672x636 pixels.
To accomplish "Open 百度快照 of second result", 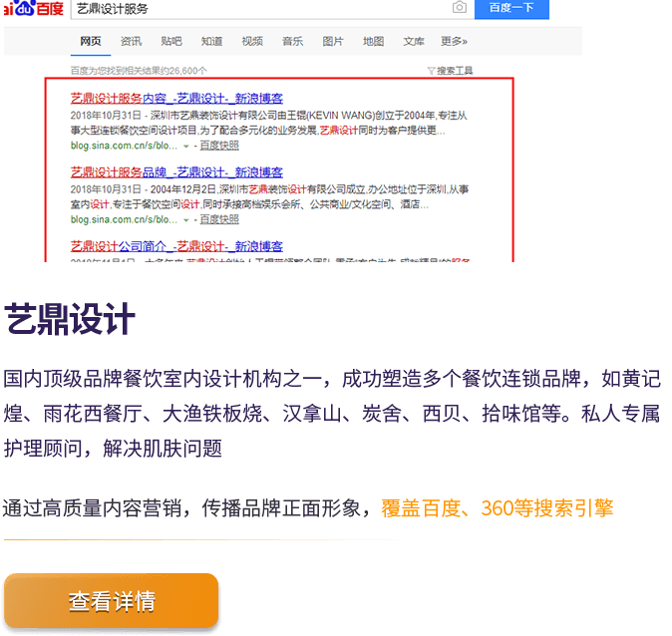I will pyautogui.click(x=219, y=220).
